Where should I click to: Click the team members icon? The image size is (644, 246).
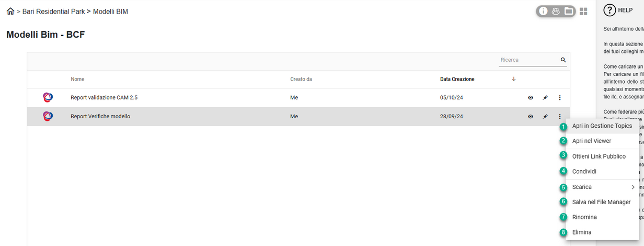click(556, 11)
